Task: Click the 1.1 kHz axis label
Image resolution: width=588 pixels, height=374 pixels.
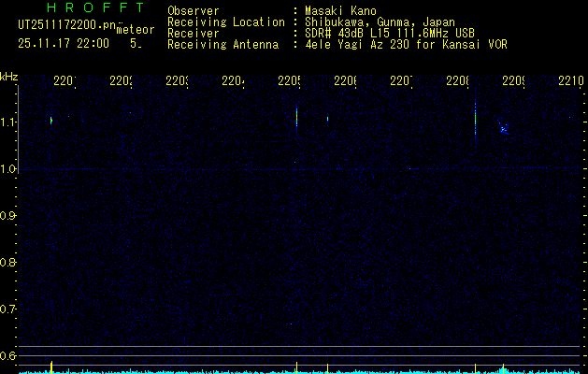Action: tap(7, 122)
